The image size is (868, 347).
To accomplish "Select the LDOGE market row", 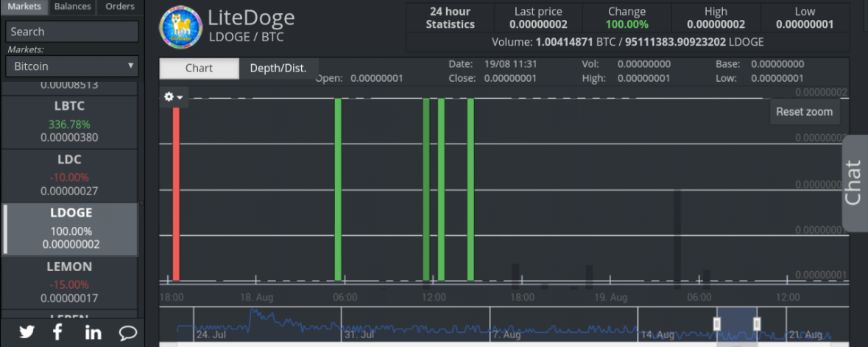I will click(x=69, y=229).
